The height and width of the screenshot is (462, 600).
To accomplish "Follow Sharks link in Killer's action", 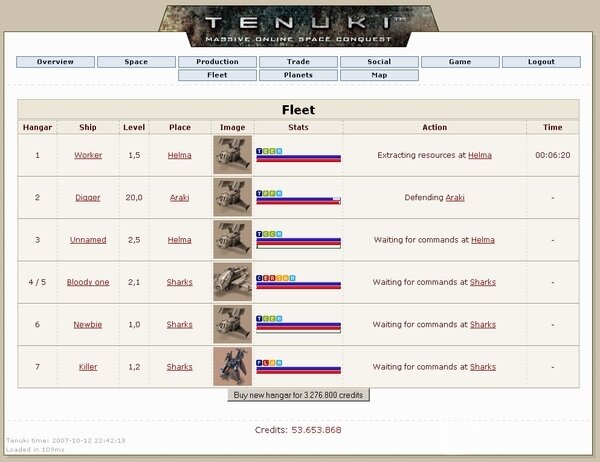I will 483,367.
